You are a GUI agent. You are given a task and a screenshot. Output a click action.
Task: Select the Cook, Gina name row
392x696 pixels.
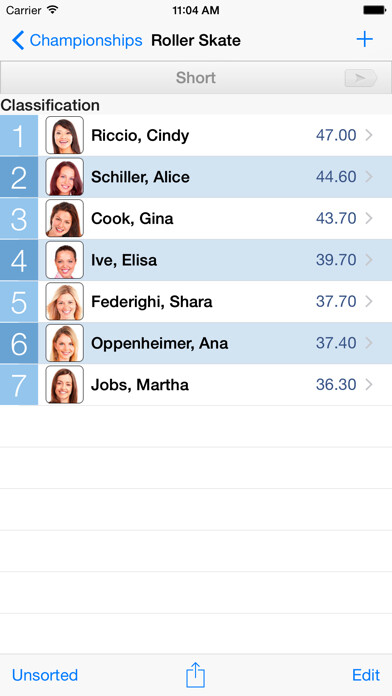point(196,218)
